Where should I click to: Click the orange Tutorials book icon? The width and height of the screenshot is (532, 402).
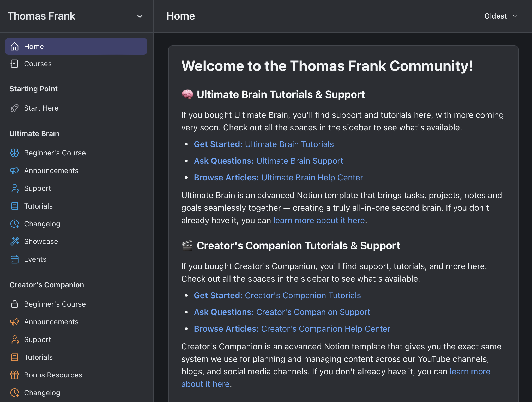(15, 357)
